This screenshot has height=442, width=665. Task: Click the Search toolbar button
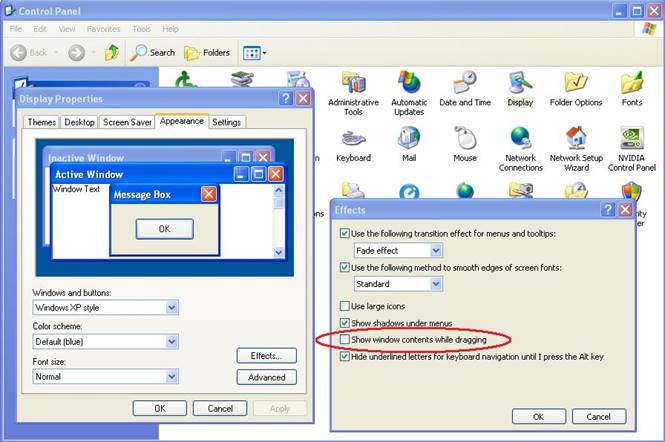(153, 53)
